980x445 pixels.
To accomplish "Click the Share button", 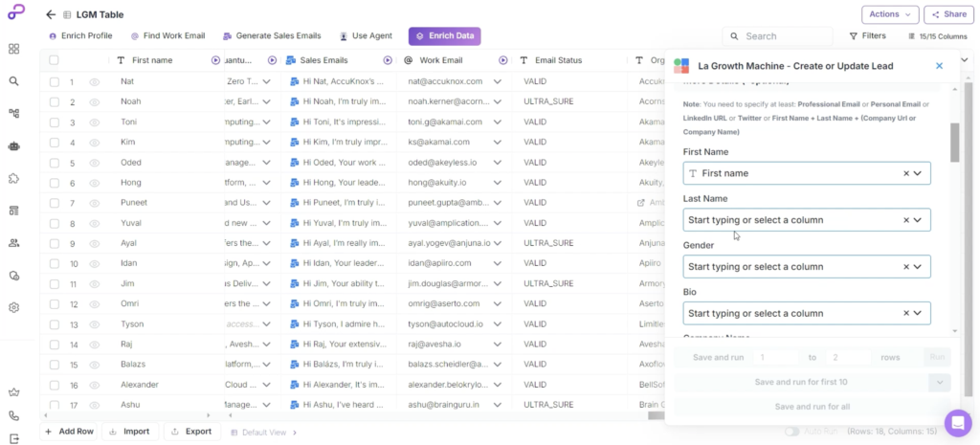I will pos(949,14).
